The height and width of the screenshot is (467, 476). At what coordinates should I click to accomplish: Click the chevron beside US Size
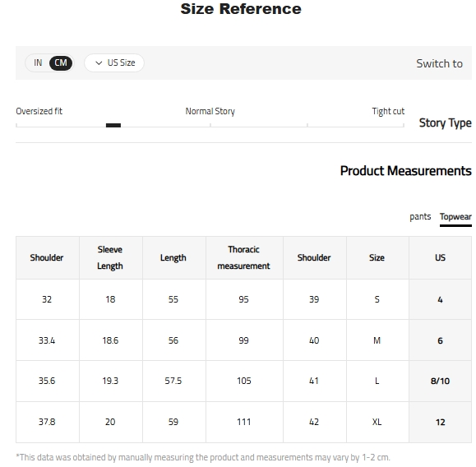click(99, 63)
